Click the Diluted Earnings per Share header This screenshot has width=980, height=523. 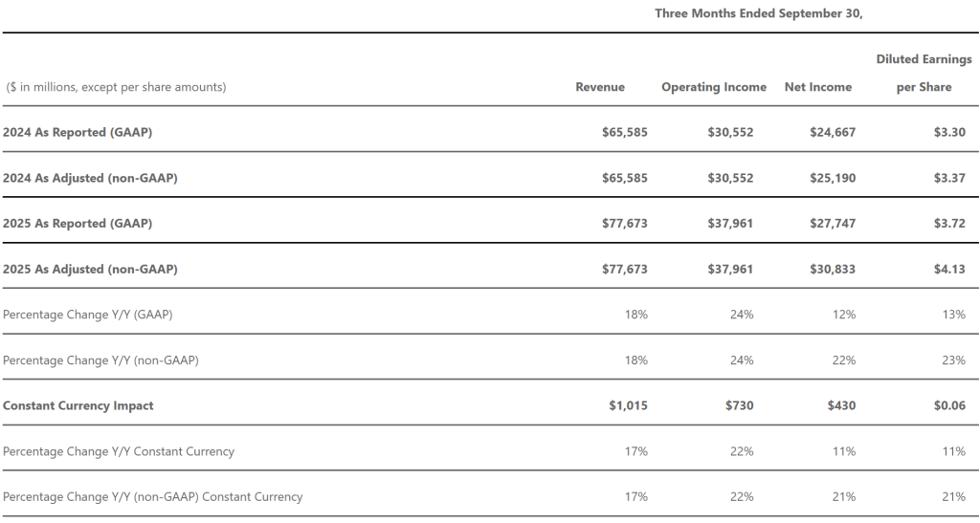coord(924,73)
